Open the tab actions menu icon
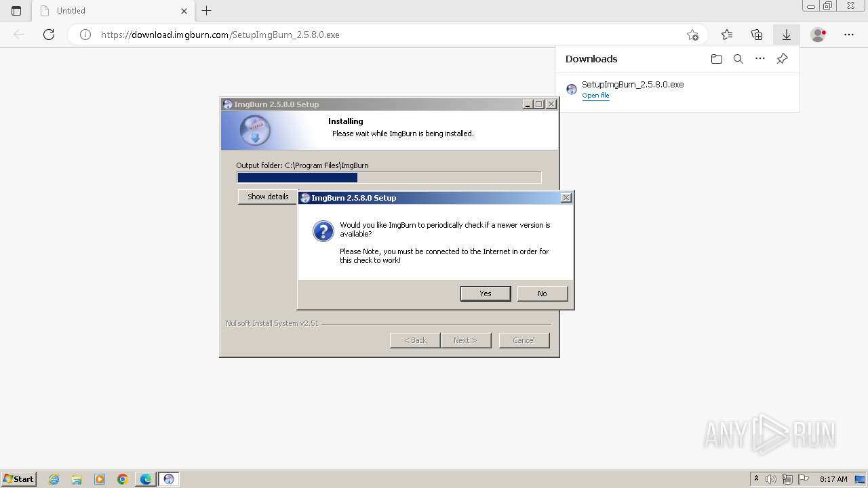 coord(16,11)
